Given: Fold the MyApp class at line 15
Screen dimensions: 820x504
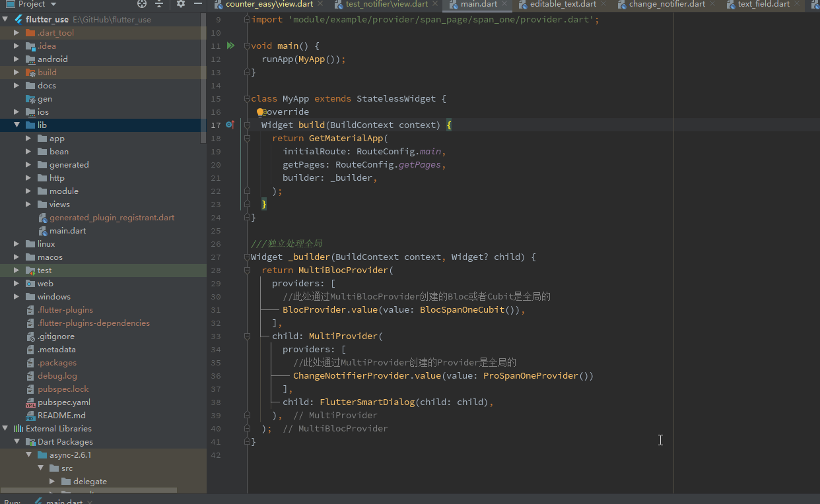Looking at the screenshot, I should point(247,98).
